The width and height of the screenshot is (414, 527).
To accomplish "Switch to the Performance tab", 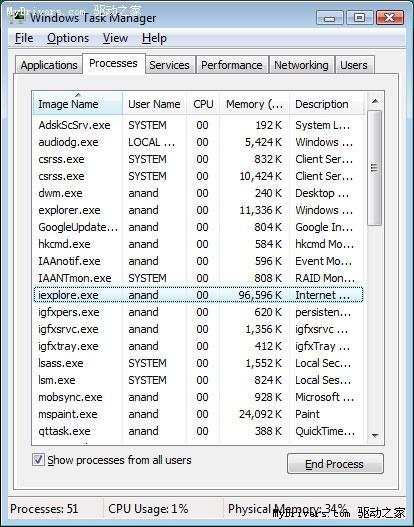I will coord(232,65).
